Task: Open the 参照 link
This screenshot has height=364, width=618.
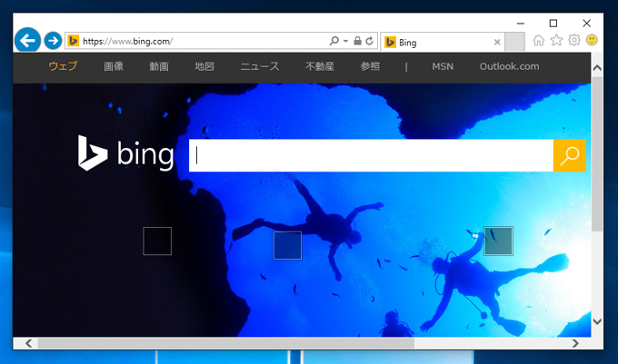Action: pos(370,66)
